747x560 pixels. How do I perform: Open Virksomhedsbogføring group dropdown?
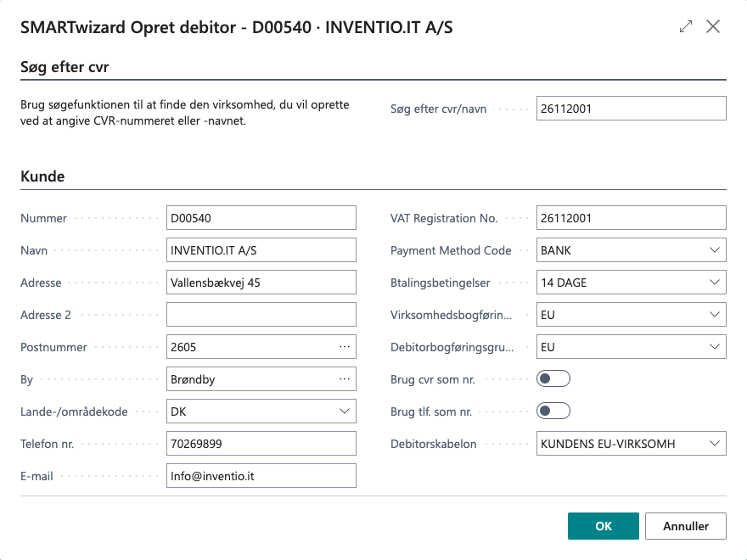[713, 315]
